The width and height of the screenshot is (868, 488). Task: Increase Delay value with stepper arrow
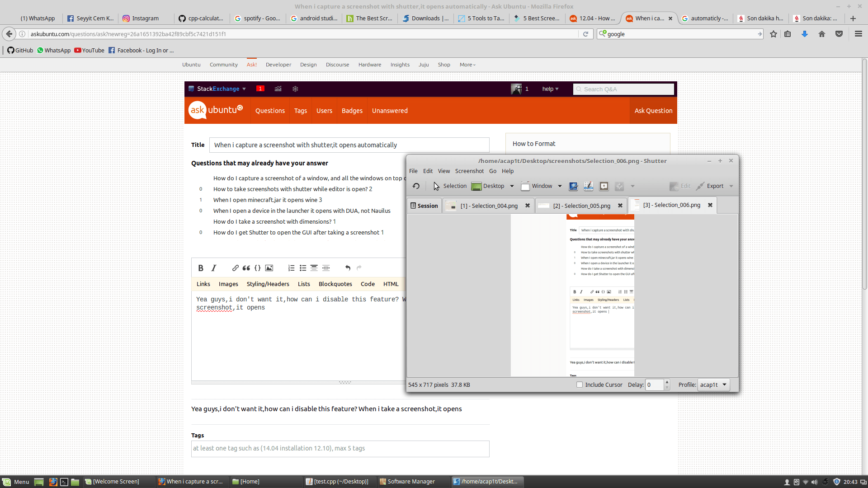667,382
